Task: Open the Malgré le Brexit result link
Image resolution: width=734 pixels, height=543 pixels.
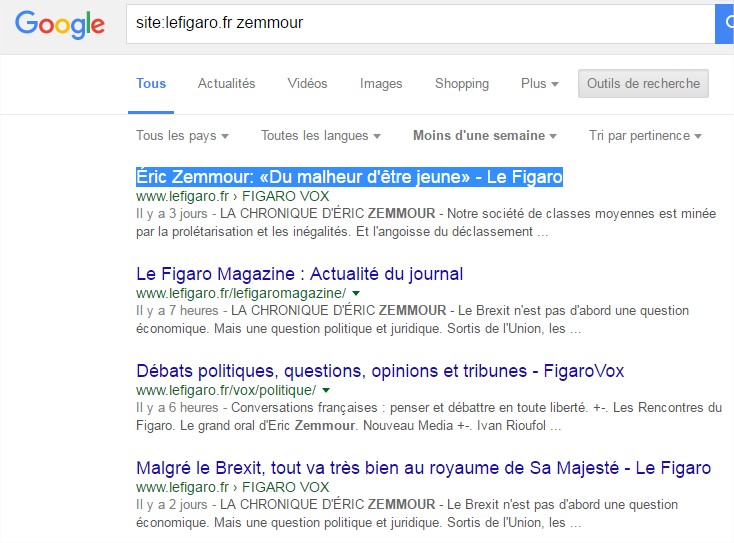Action: click(424, 468)
